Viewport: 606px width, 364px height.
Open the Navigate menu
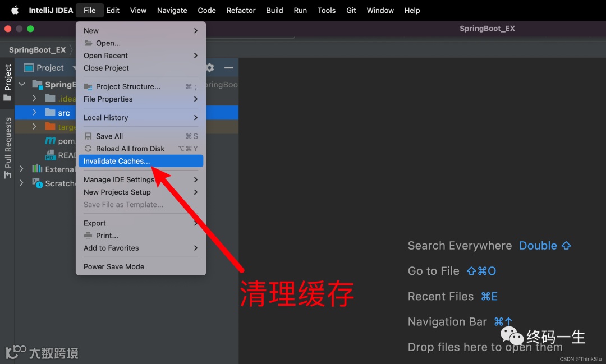click(172, 11)
